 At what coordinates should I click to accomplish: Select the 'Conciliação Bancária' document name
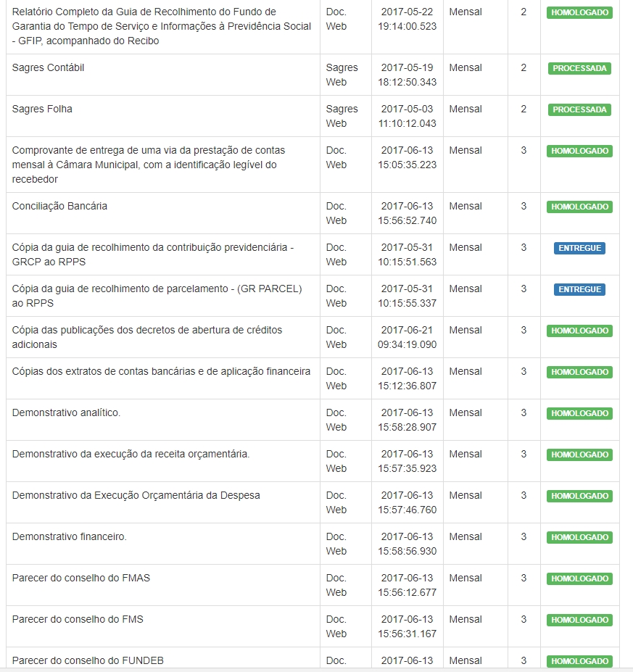(59, 206)
